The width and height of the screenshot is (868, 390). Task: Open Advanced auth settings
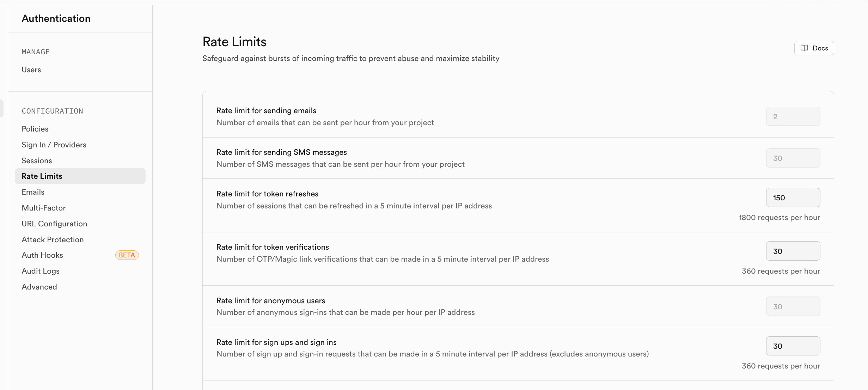[x=39, y=287]
